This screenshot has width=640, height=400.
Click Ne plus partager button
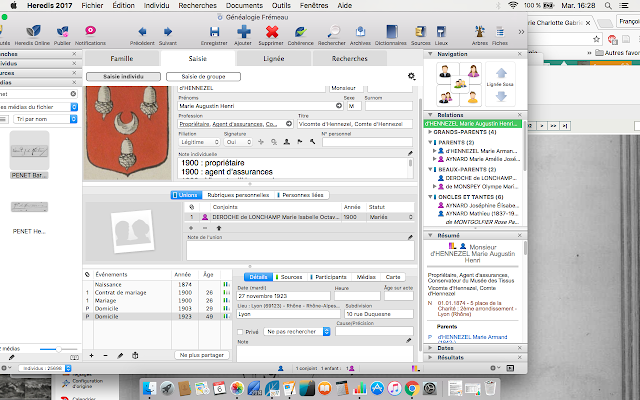(x=202, y=355)
